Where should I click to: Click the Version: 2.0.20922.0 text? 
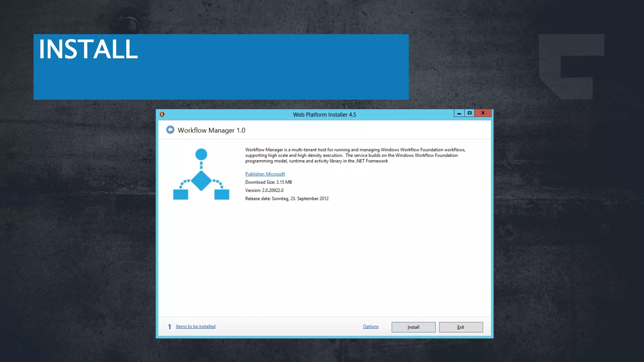click(264, 190)
